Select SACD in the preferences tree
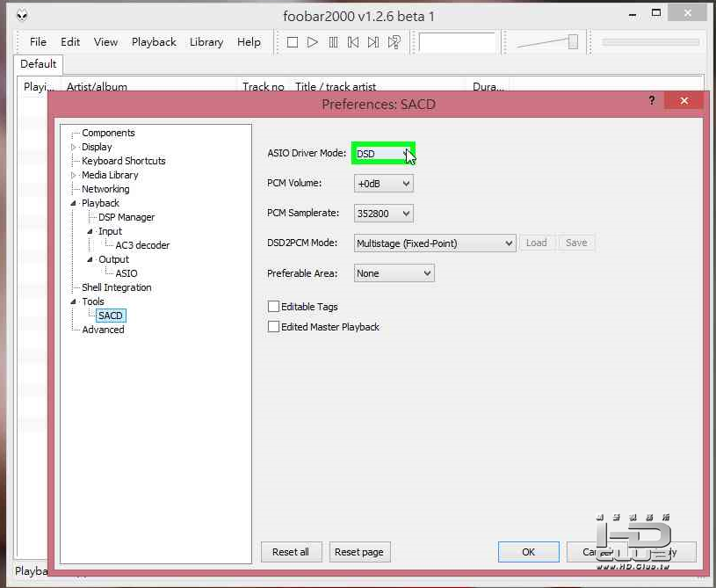The height and width of the screenshot is (588, 716). [x=111, y=316]
